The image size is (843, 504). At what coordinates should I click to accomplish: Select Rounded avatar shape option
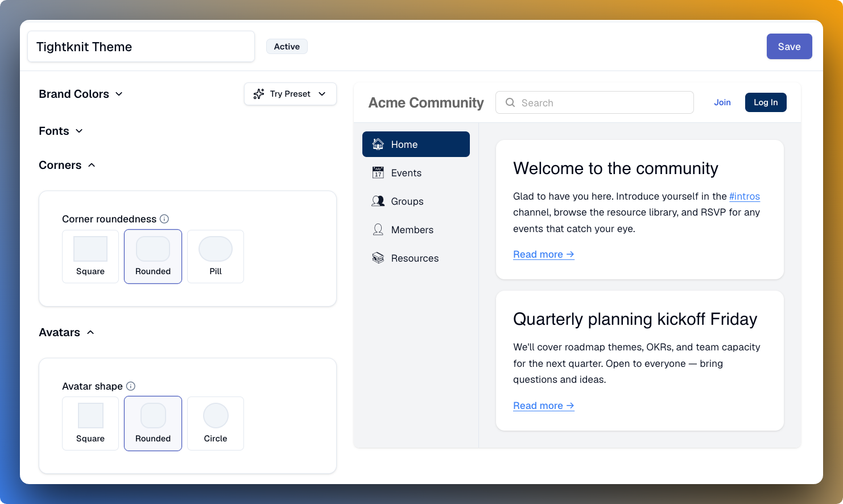click(x=153, y=424)
